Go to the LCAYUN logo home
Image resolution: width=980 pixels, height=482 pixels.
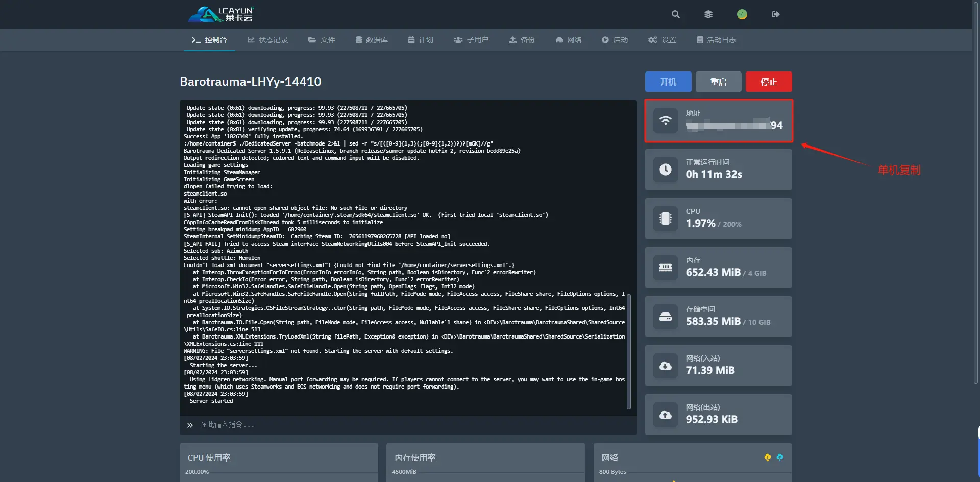[221, 14]
